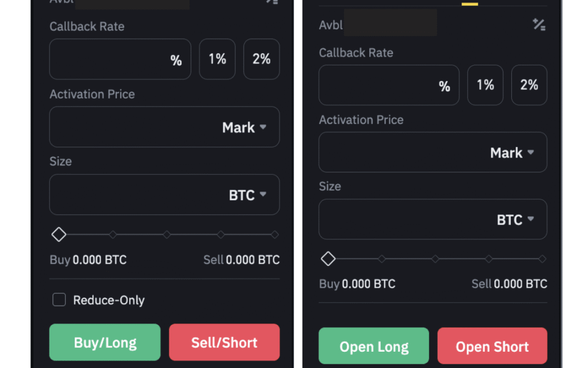Click size slider handle in the Buy/Long panel

[59, 234]
